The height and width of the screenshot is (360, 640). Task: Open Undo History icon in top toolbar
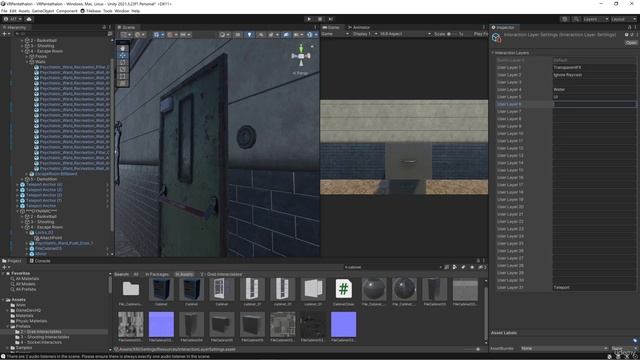[x=564, y=19]
